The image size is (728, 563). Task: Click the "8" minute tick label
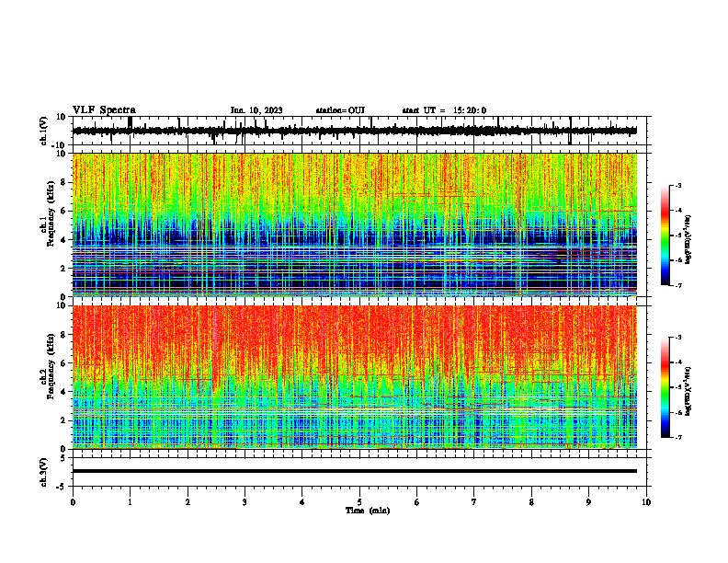coord(531,502)
